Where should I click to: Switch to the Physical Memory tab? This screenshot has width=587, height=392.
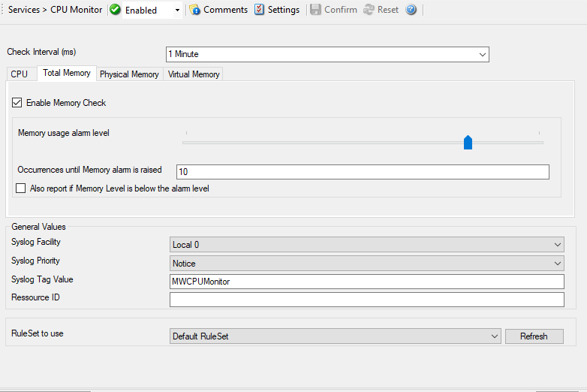click(x=129, y=74)
